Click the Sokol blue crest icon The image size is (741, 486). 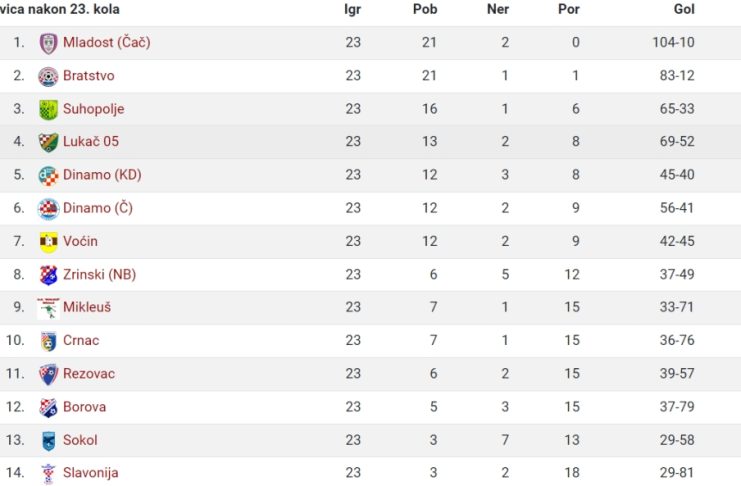coord(48,441)
